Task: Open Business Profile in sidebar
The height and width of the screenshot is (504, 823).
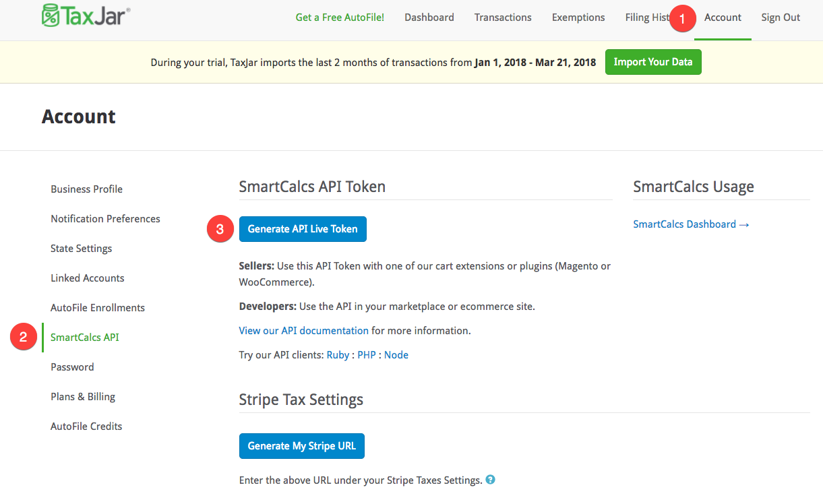Action: click(86, 189)
